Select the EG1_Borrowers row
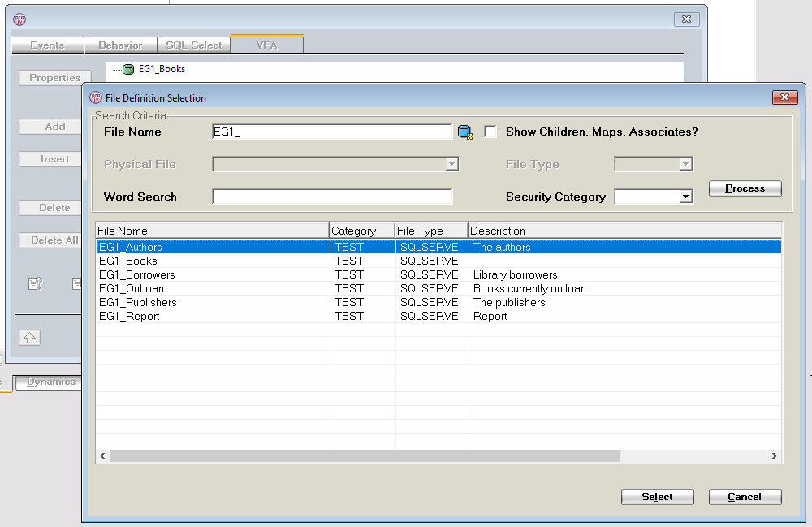The width and height of the screenshot is (812, 527). 438,275
